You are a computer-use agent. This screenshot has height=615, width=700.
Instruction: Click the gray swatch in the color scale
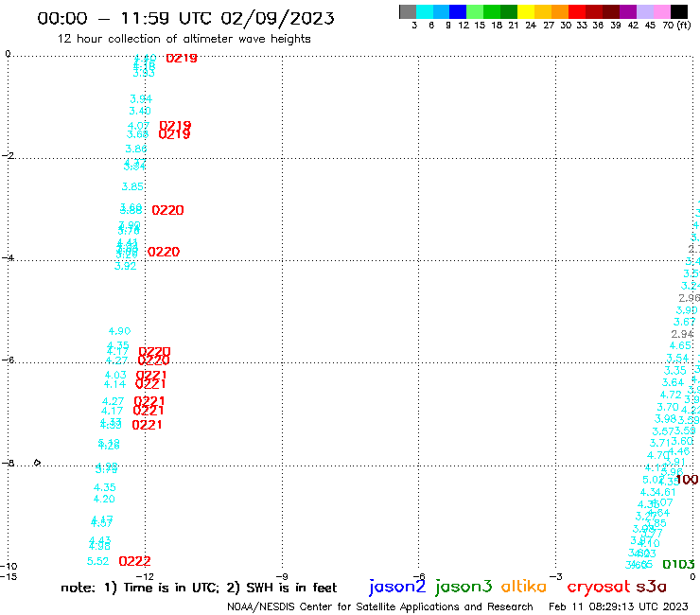408,11
